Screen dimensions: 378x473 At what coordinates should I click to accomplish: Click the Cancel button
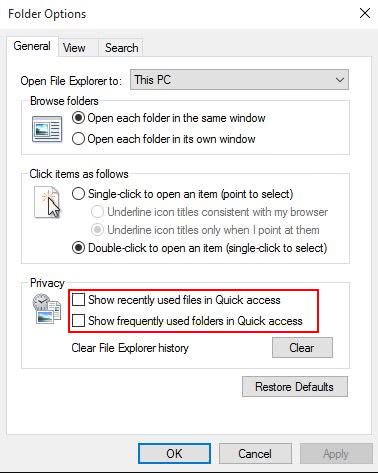(x=255, y=454)
